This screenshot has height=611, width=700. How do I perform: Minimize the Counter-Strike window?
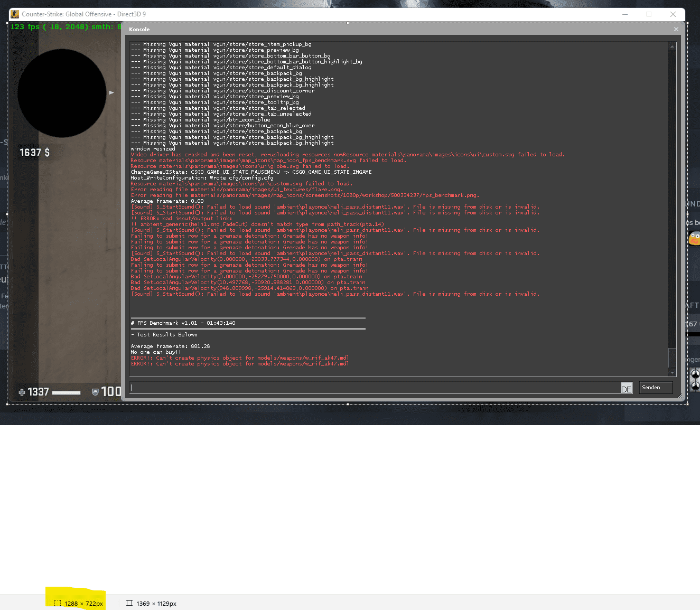[625, 14]
